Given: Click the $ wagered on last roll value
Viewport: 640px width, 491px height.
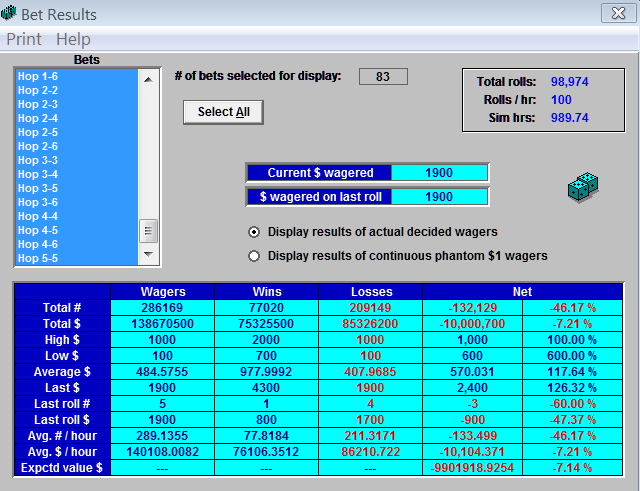Looking at the screenshot, I should [x=439, y=197].
